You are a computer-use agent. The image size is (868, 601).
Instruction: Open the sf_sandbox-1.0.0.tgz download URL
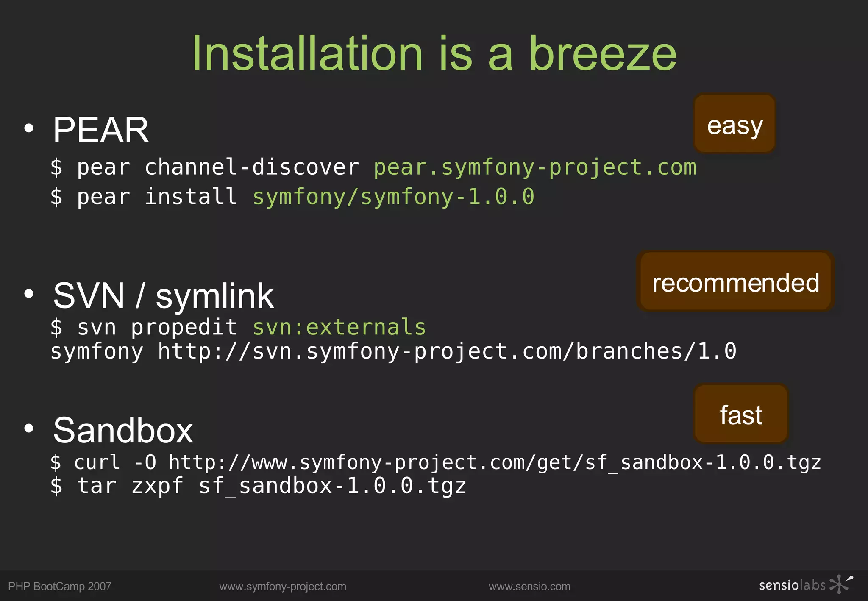click(495, 462)
